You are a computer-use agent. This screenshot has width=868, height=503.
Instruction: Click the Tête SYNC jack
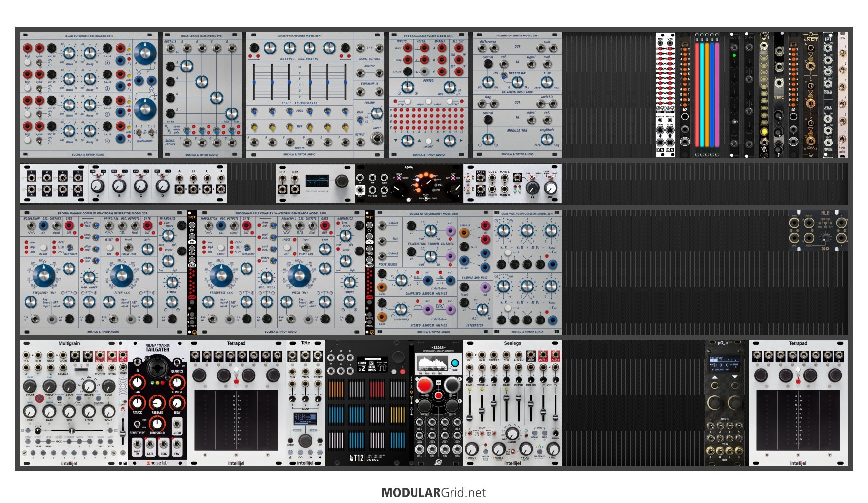click(292, 355)
